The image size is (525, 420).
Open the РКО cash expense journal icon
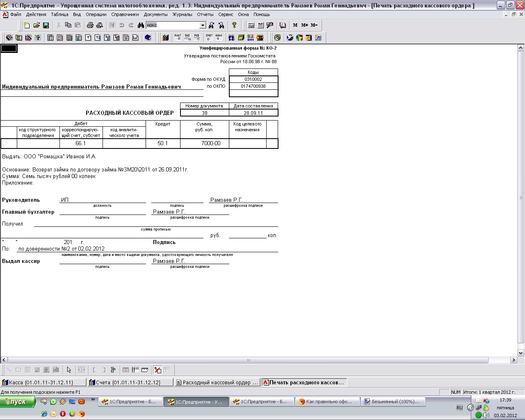pos(197,37)
